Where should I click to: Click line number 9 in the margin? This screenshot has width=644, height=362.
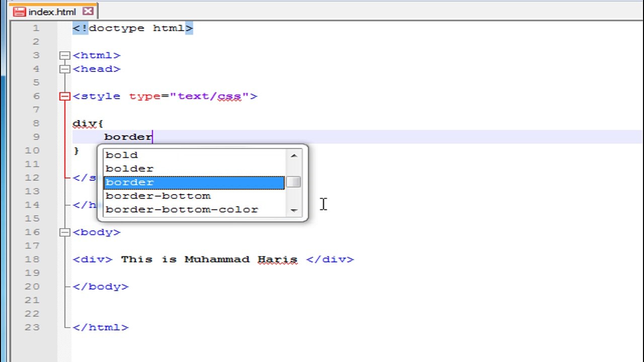pos(36,137)
